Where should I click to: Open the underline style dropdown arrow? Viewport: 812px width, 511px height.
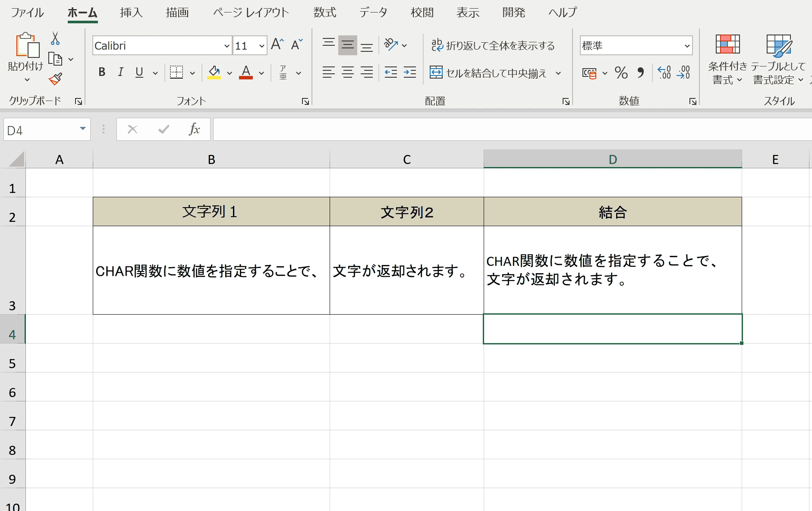(x=155, y=73)
